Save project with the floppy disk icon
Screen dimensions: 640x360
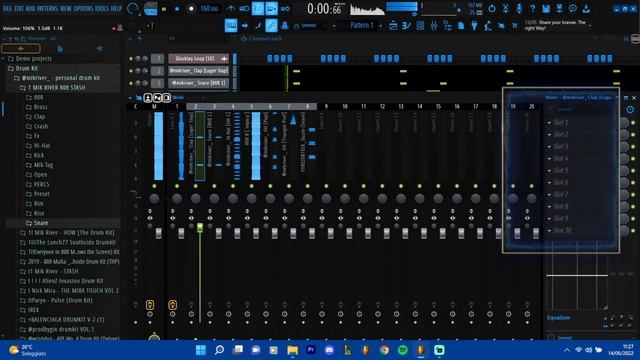pos(546,8)
